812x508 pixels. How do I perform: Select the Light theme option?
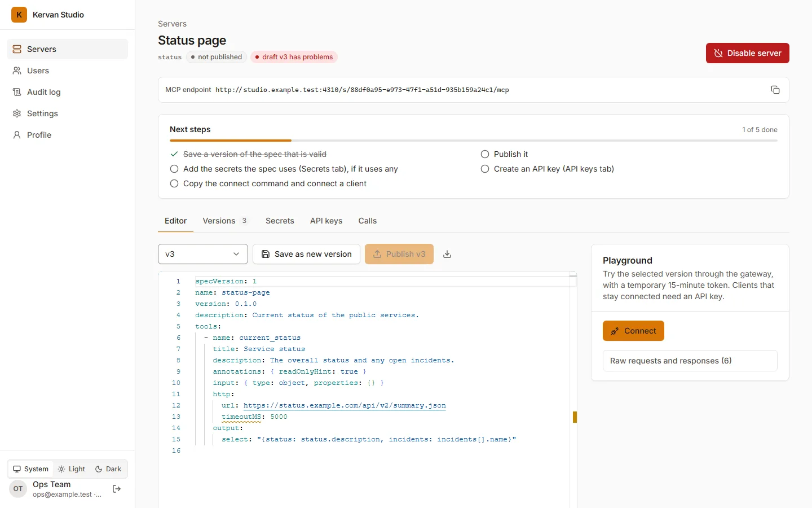pyautogui.click(x=72, y=469)
